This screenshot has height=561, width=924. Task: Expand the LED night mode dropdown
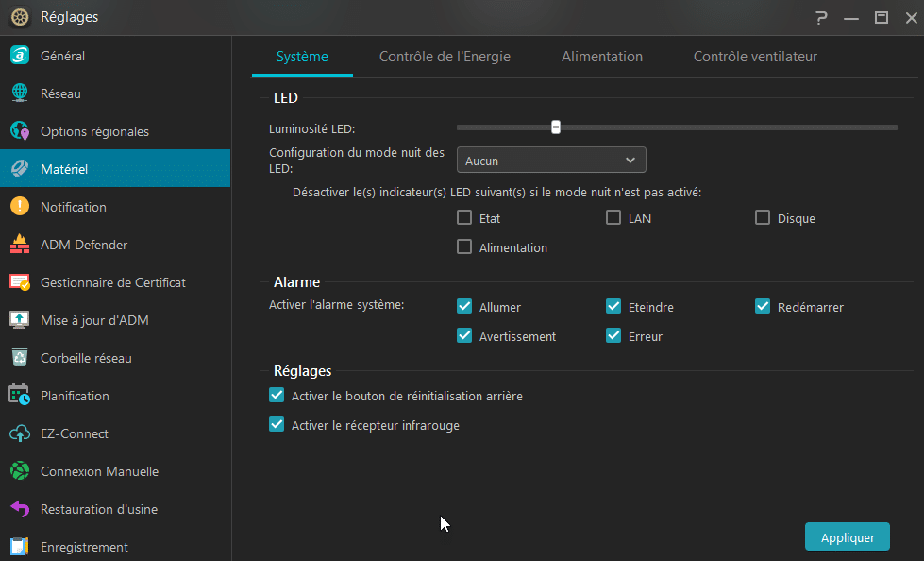tap(551, 161)
